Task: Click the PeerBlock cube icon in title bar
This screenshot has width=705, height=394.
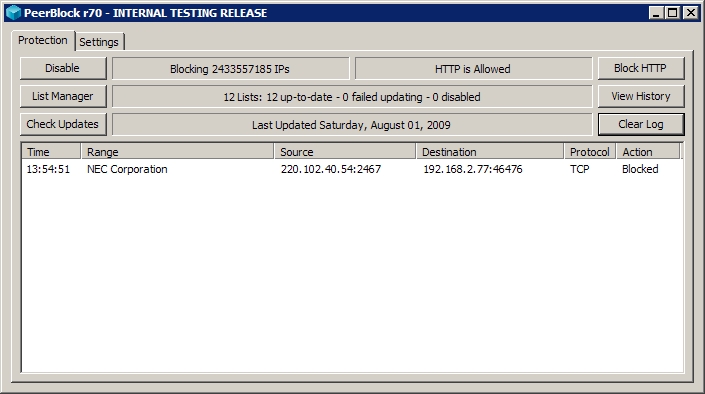Action: [x=13, y=13]
